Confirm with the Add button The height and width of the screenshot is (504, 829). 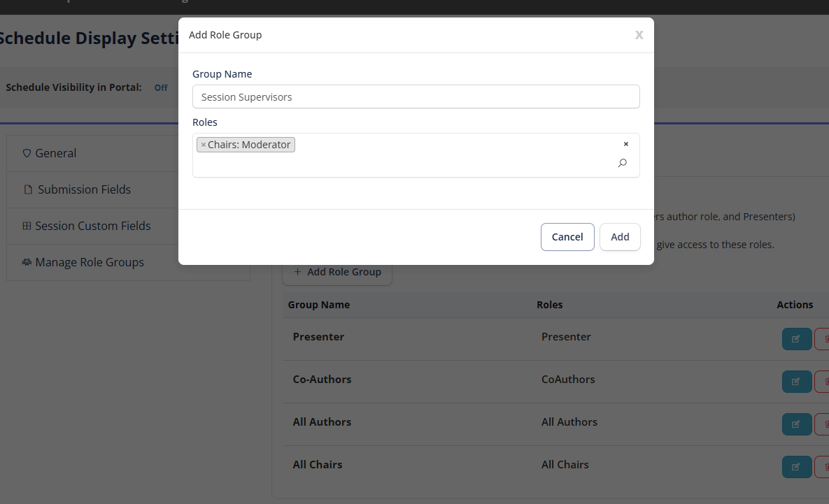pyautogui.click(x=619, y=237)
